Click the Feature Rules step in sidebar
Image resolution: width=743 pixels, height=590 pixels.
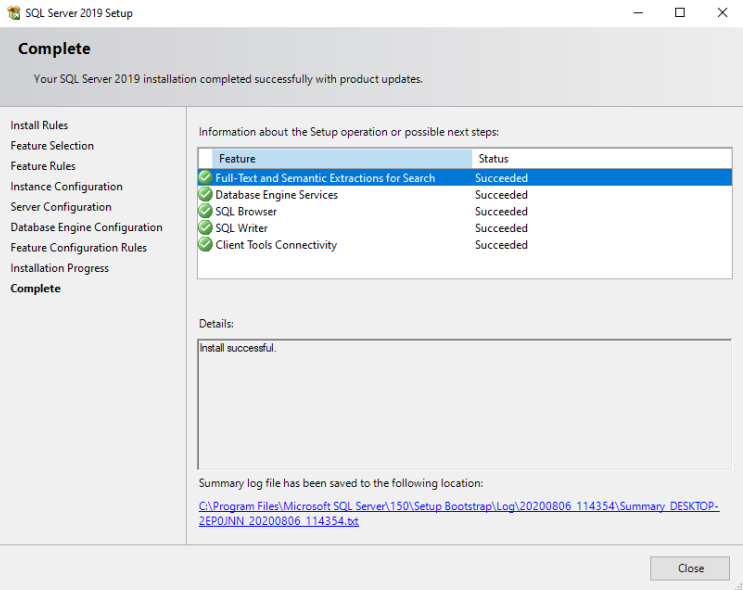click(x=43, y=166)
